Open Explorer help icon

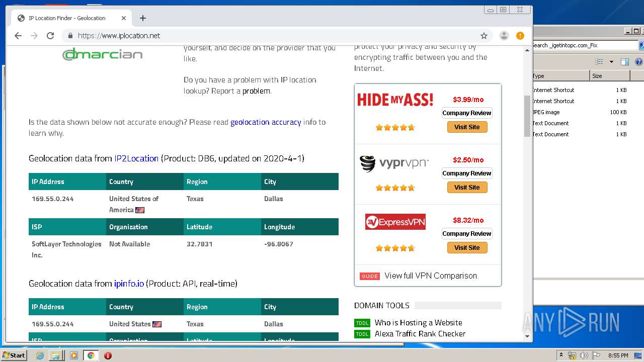point(639,62)
